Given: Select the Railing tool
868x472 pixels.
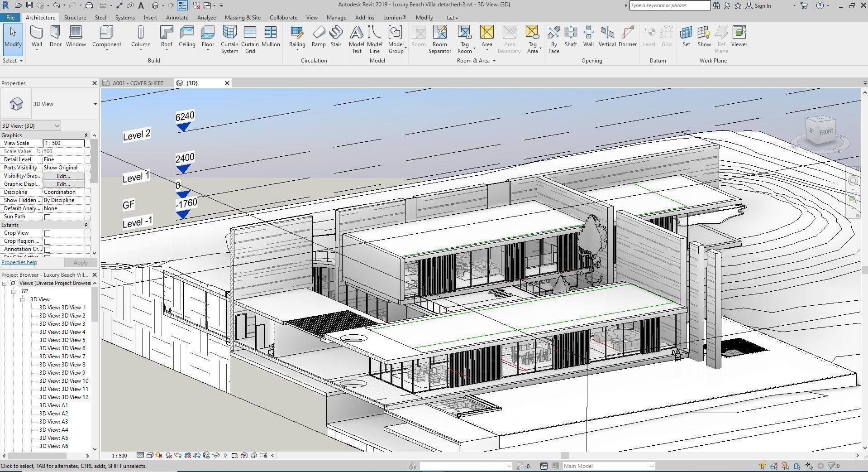Looking at the screenshot, I should (x=297, y=37).
